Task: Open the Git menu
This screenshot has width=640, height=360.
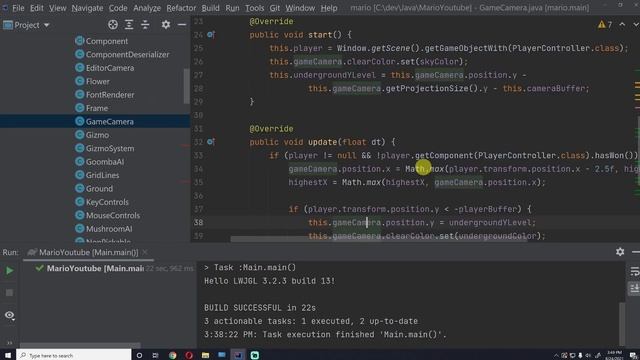Action: tap(275, 8)
